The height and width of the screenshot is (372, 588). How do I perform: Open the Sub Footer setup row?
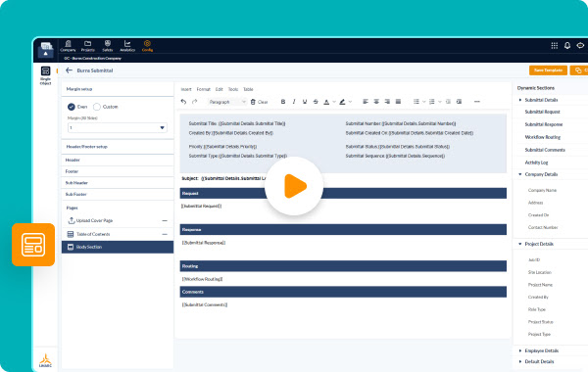118,194
